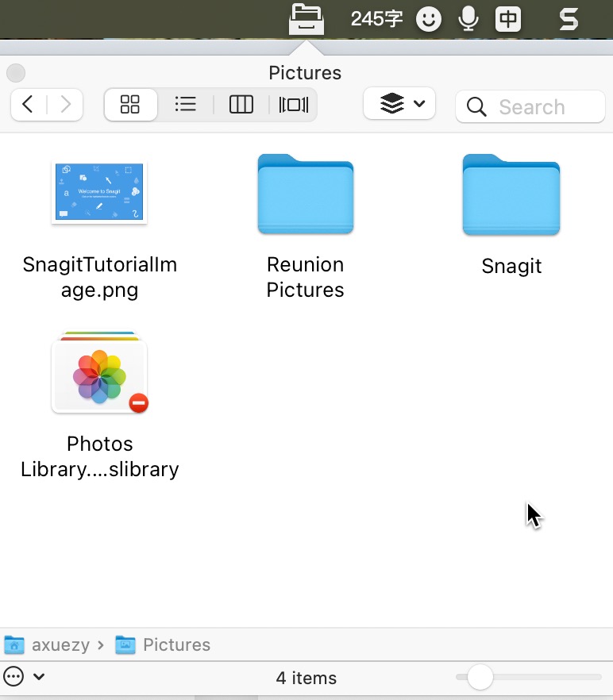Select the Reunion Pictures folder
613x700 pixels.
point(306,194)
